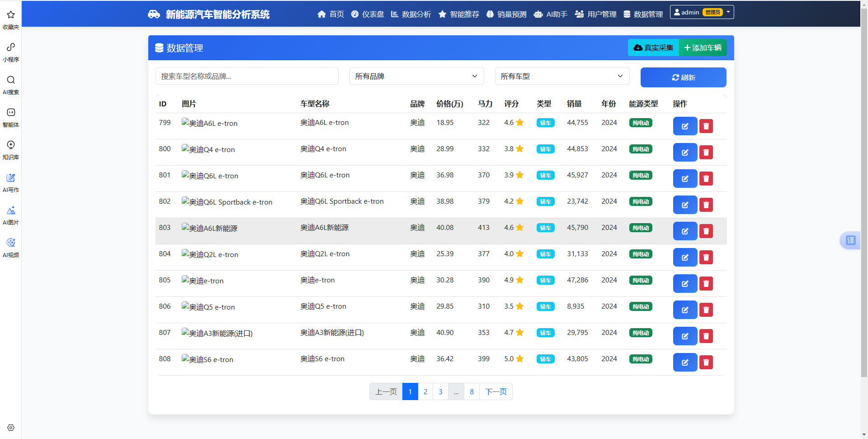Delete the 奥迪Q6L Sportback e-tron row
This screenshot has width=868, height=439.
click(x=706, y=205)
